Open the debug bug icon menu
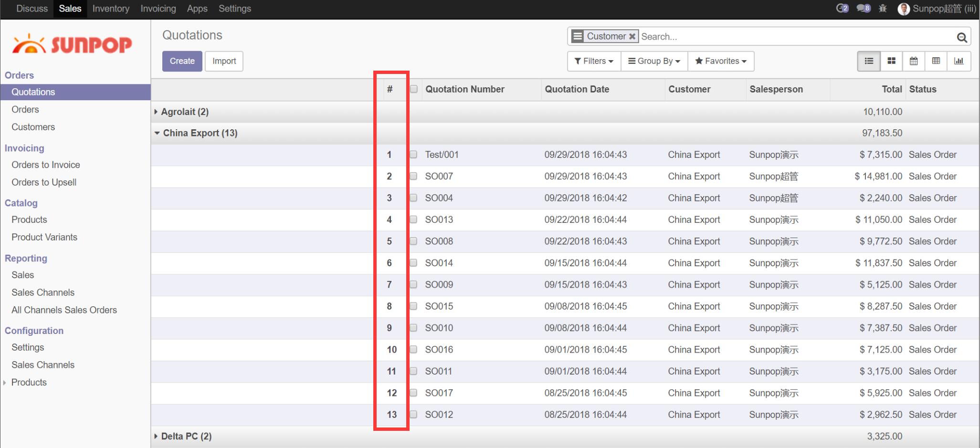Viewport: 980px width, 448px height. [883, 8]
